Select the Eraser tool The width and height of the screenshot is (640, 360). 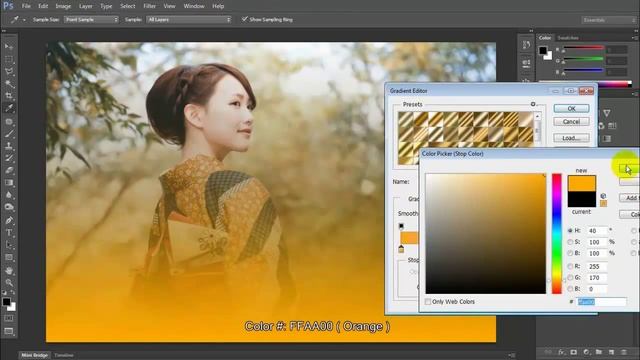point(9,170)
